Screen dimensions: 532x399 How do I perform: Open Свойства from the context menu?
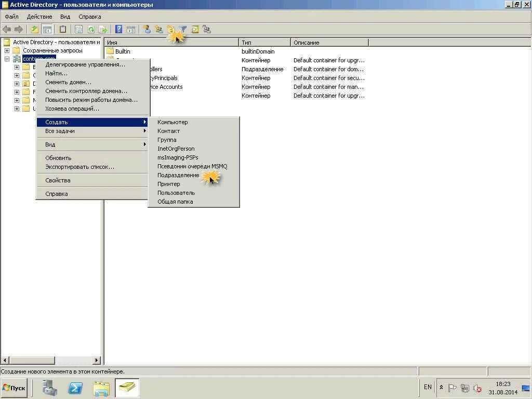[93, 180]
